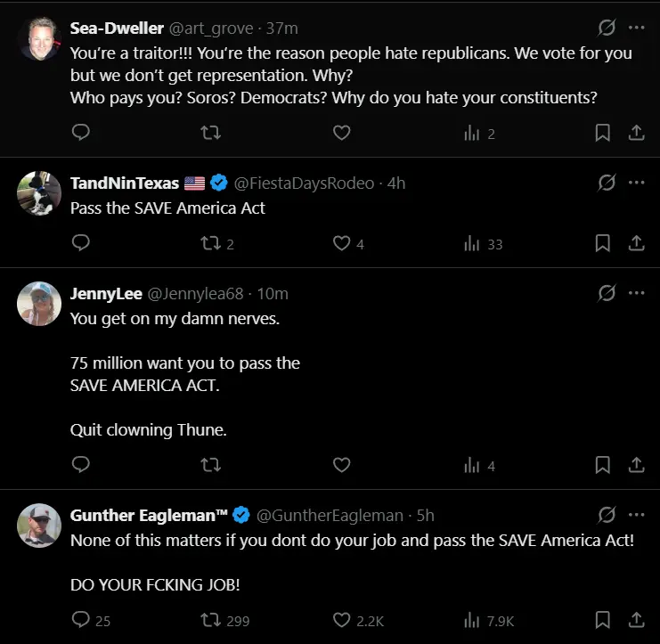
Task: Share TandNinTexas's tweet
Action: [637, 243]
